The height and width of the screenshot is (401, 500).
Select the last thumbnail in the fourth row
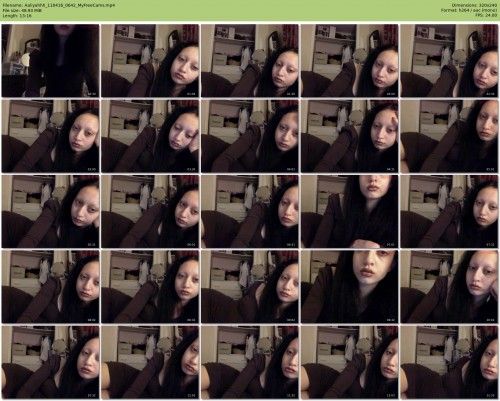pyautogui.click(x=449, y=287)
